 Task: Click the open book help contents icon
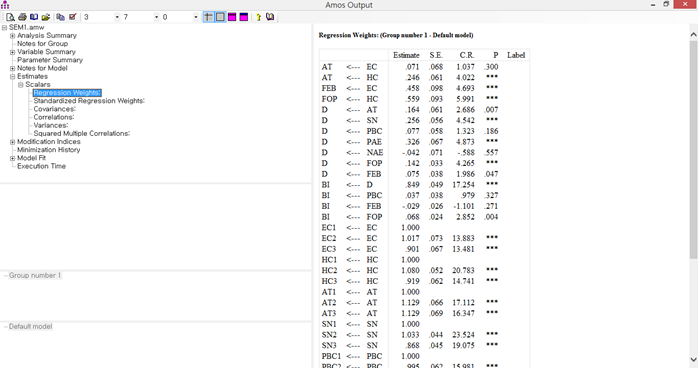[270, 17]
